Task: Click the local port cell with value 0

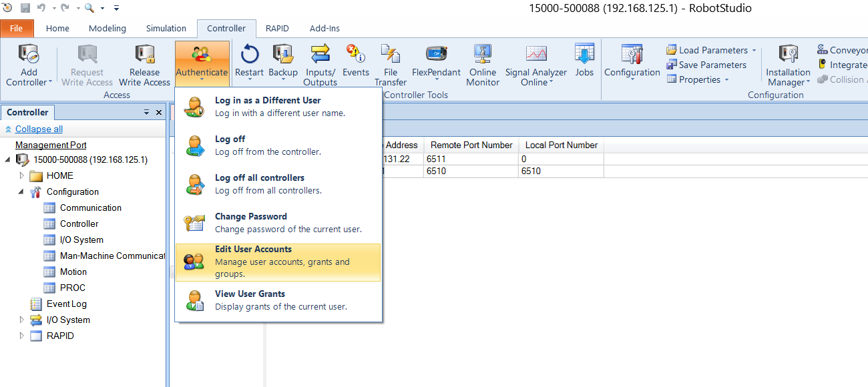Action: click(x=562, y=159)
